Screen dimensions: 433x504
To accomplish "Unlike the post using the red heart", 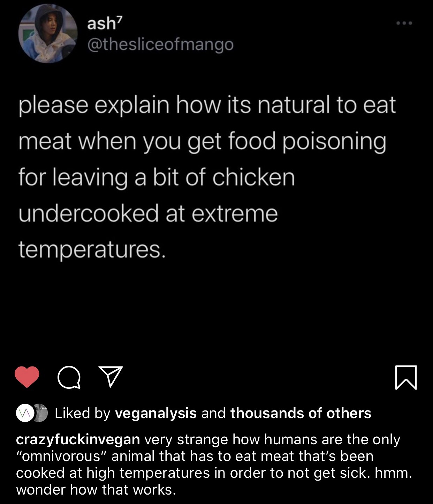I will point(27,377).
